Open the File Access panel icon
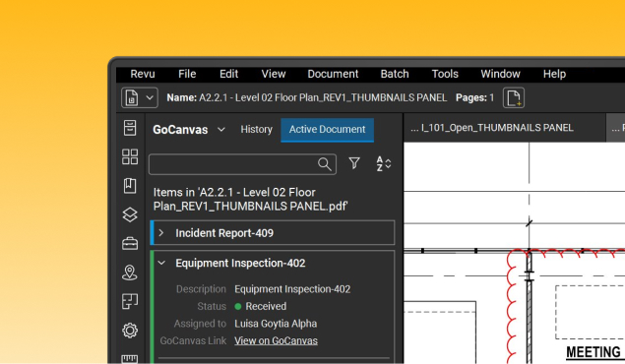The image size is (625, 364). click(130, 128)
